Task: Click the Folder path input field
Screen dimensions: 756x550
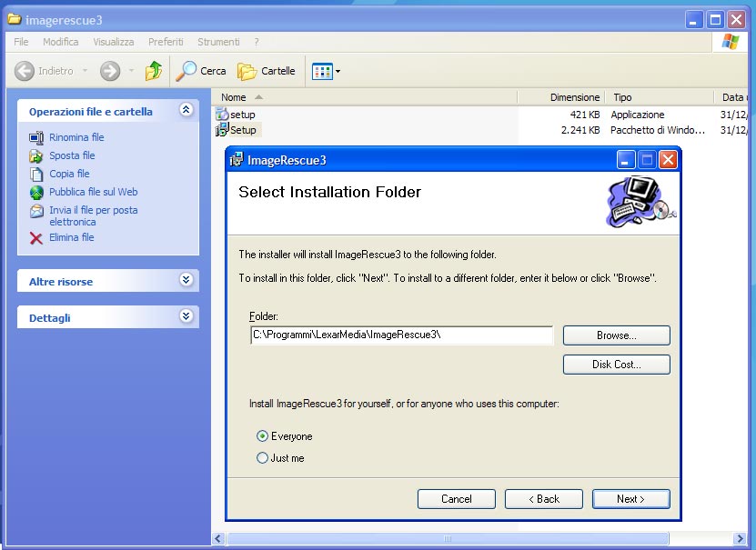Action: click(401, 335)
